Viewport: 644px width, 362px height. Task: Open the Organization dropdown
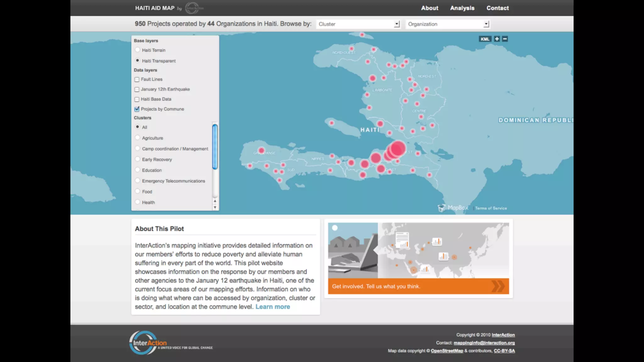[x=448, y=24]
